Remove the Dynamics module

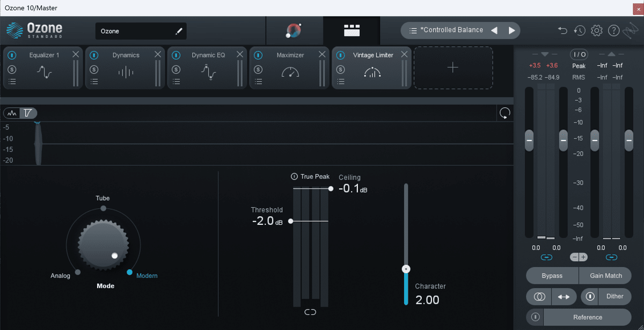158,54
